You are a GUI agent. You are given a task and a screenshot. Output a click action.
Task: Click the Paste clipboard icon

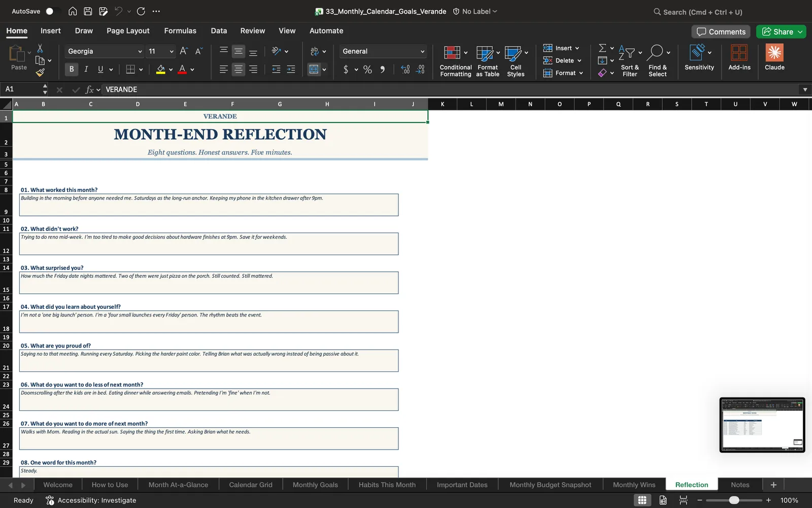pyautogui.click(x=17, y=53)
